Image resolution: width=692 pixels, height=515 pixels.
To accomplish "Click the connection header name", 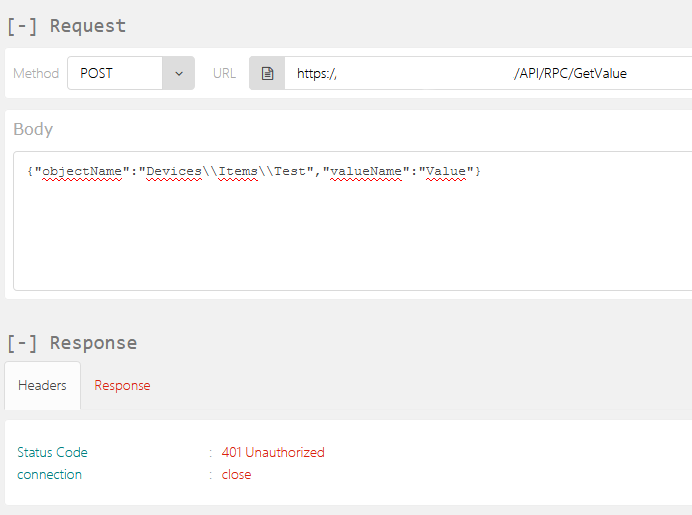I will point(50,474).
